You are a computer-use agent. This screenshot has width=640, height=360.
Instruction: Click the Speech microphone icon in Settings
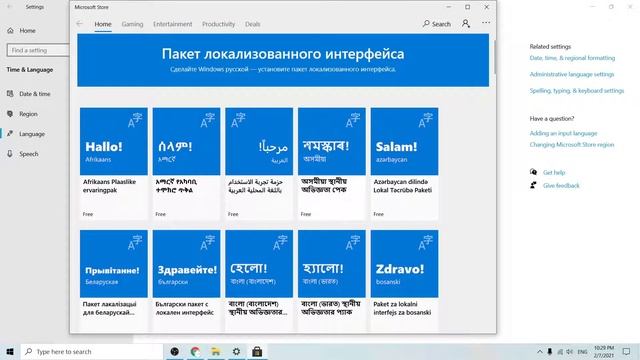(10, 154)
